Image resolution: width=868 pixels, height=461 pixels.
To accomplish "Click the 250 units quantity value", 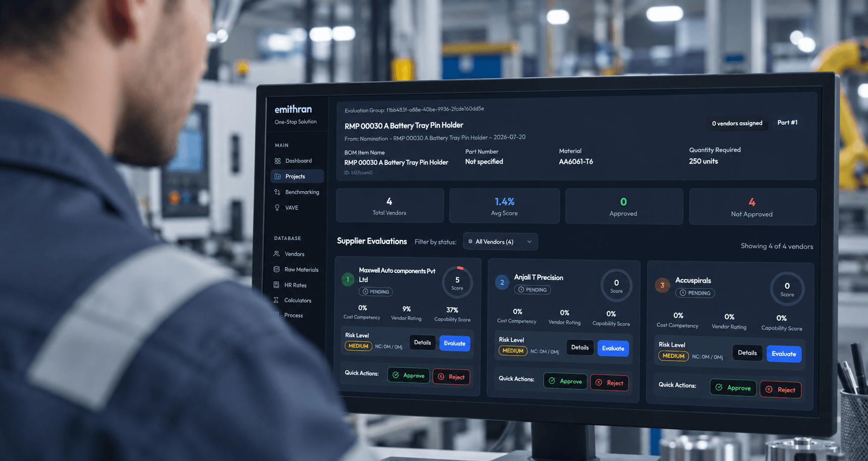I will (704, 161).
